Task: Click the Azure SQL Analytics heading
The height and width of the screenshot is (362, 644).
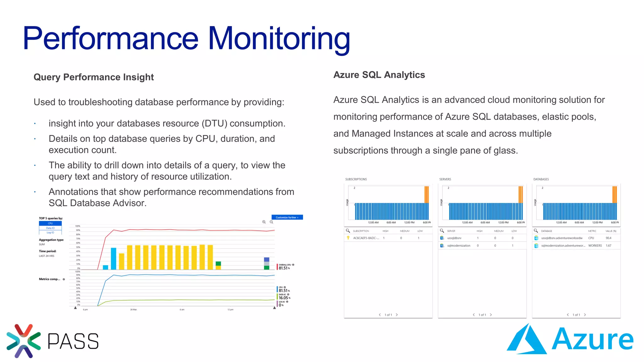Action: (379, 75)
